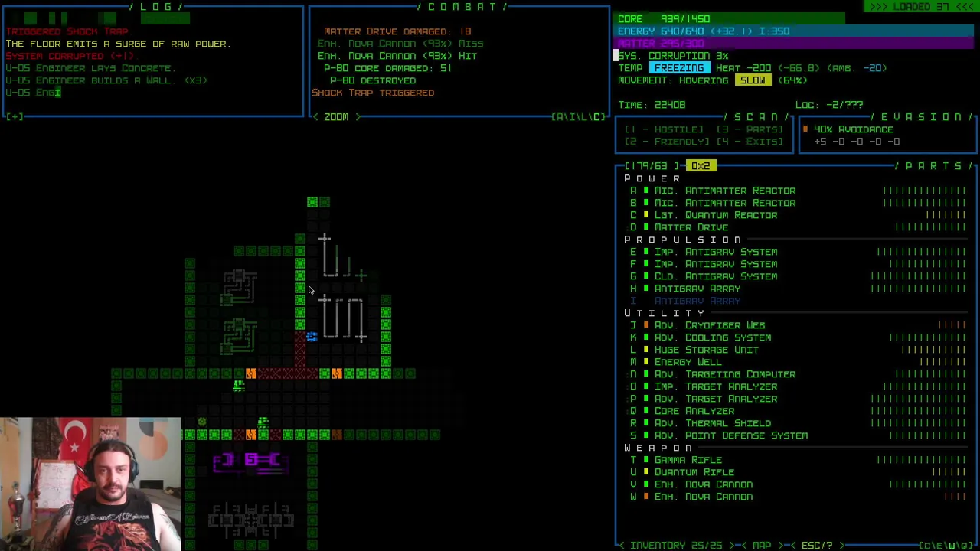Click the Loc: -2/??? readout
The width and height of the screenshot is (980, 551).
[829, 105]
